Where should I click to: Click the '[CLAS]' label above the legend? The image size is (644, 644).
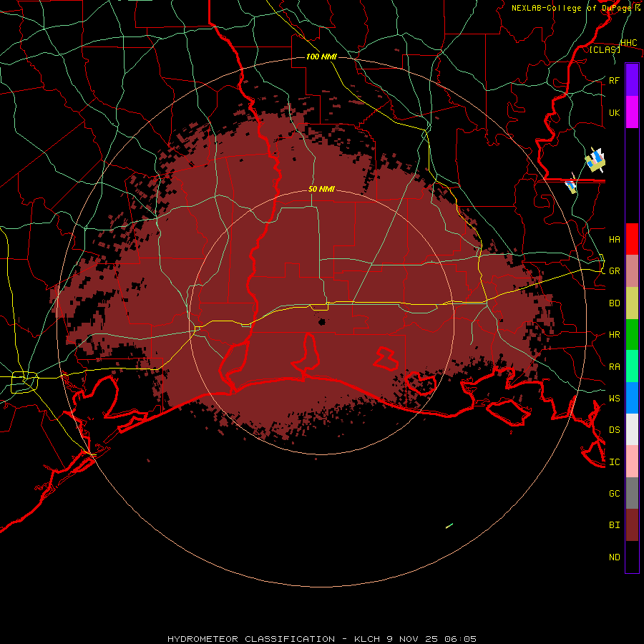[x=605, y=49]
